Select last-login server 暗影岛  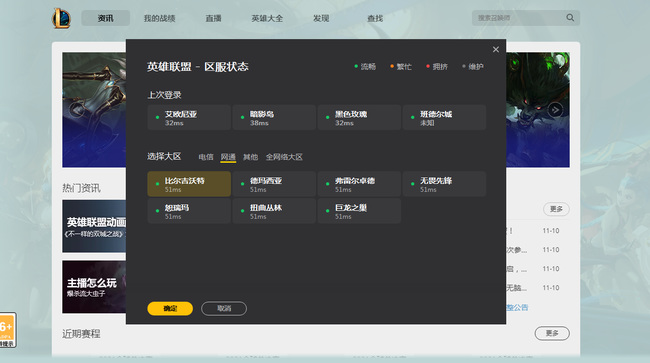[274, 118]
